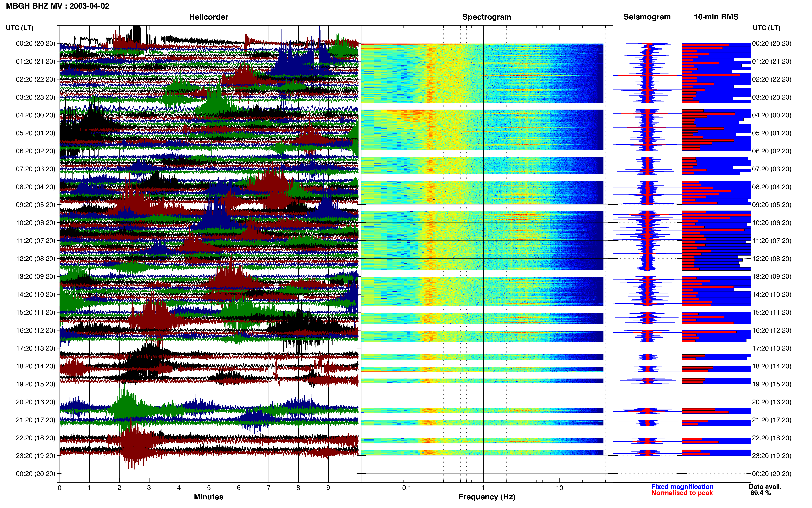Click right-axis time label "09:20 (05:20)"
Image resolution: width=812 pixels, height=508 pixels.
pos(772,205)
